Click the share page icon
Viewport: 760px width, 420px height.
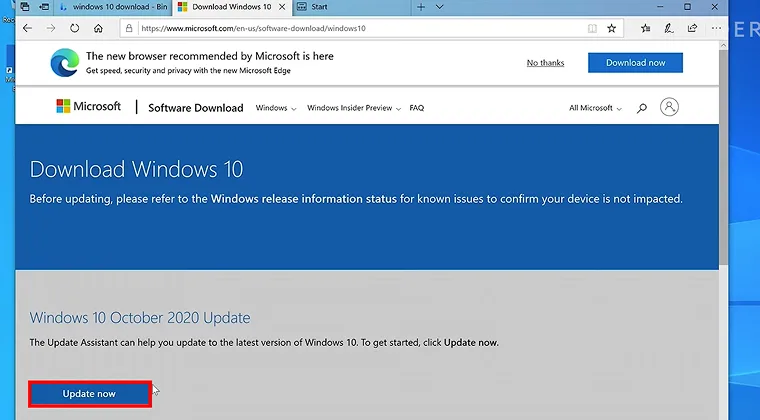[692, 29]
